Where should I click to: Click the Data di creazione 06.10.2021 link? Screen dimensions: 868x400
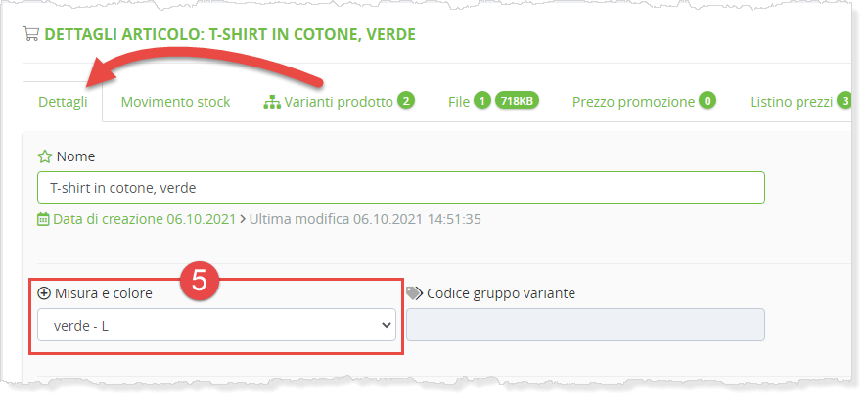(x=143, y=219)
